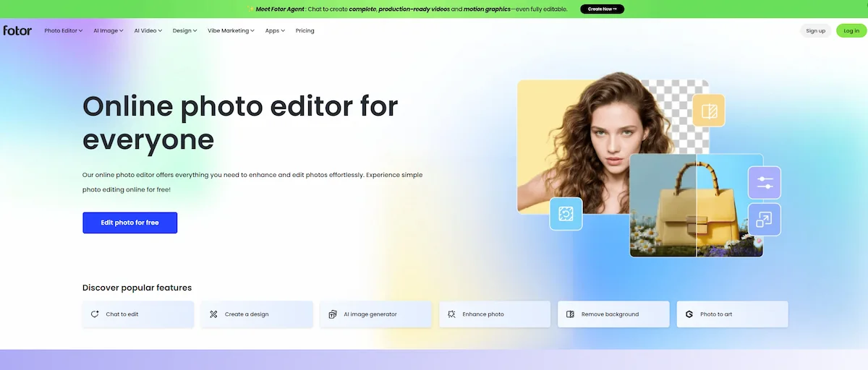
Task: Click the Discover popular features heading
Action: point(137,288)
